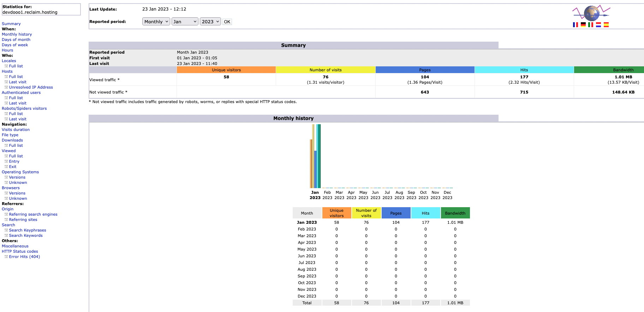Switch language with the Italian flag
This screenshot has height=312, width=644.
pos(591,25)
